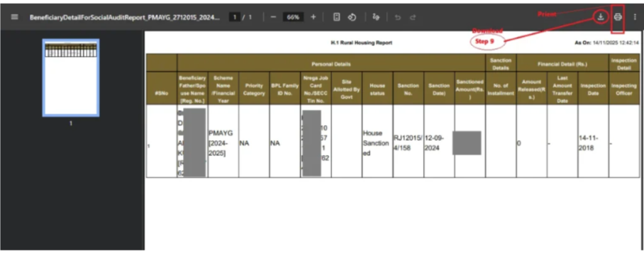Click the zoom out minus button
The height and width of the screenshot is (254, 644).
click(x=273, y=18)
